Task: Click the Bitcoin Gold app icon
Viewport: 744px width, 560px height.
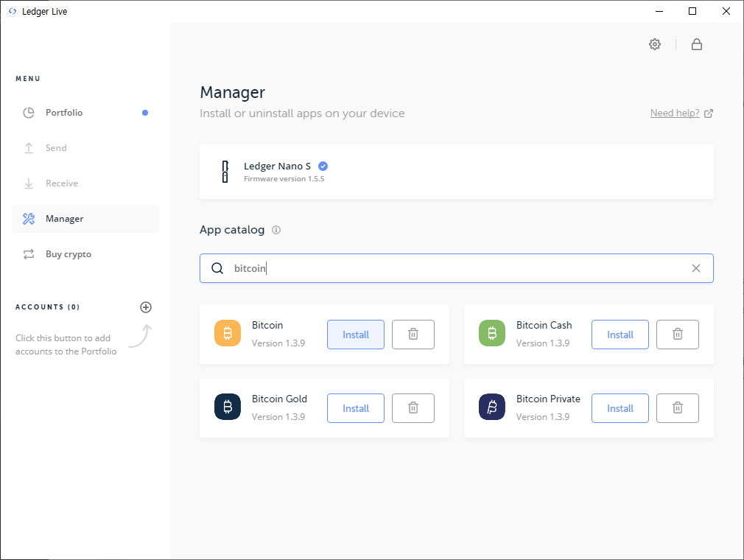Action: click(228, 407)
